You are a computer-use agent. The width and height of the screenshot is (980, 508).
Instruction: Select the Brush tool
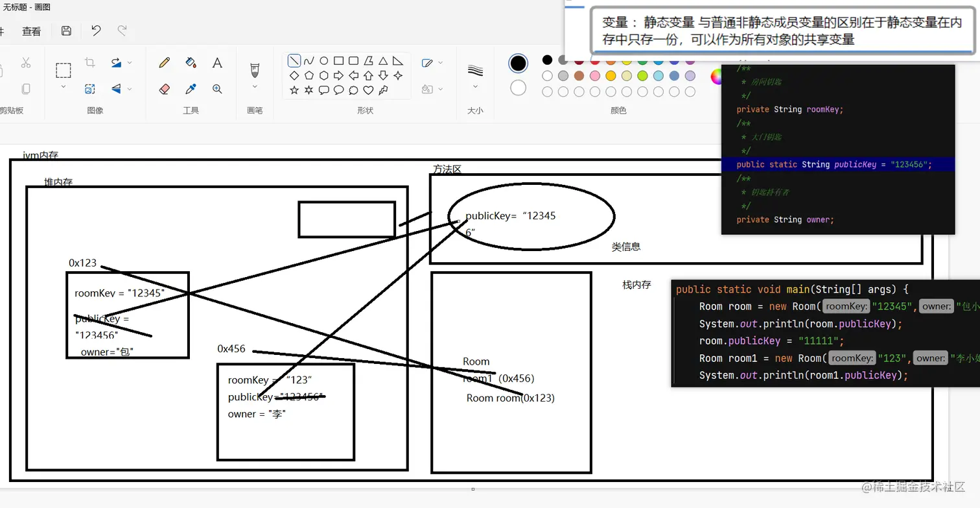[255, 69]
